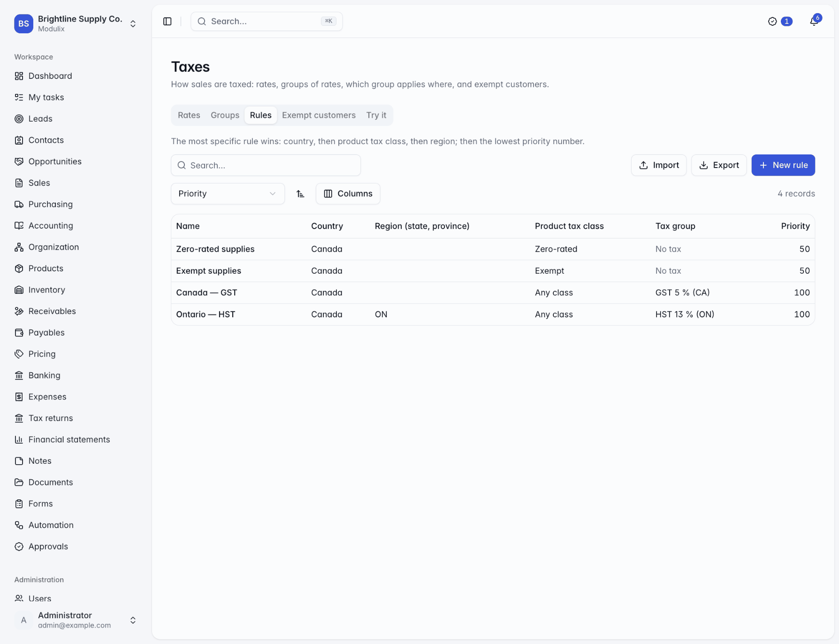
Task: Open the Receivables icon
Action: coord(19,311)
